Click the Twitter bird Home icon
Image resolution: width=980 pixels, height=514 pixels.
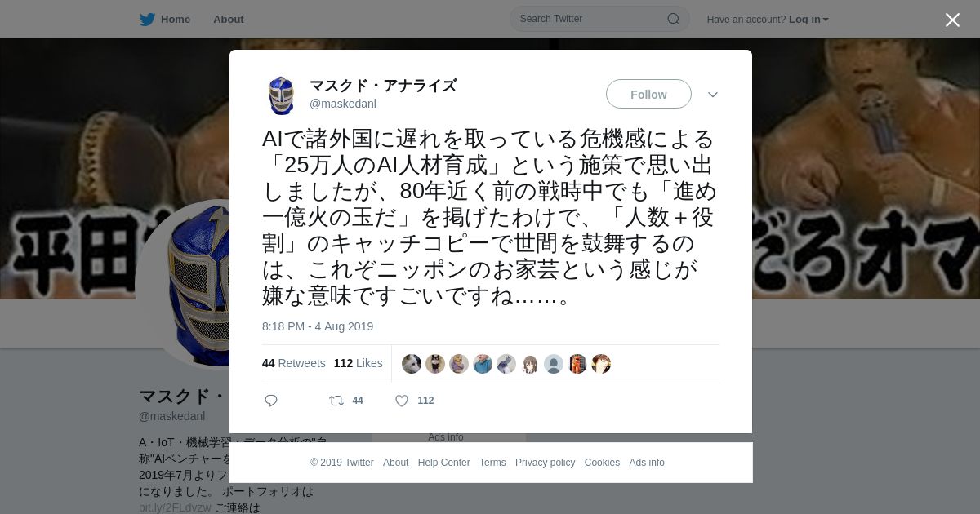point(147,20)
